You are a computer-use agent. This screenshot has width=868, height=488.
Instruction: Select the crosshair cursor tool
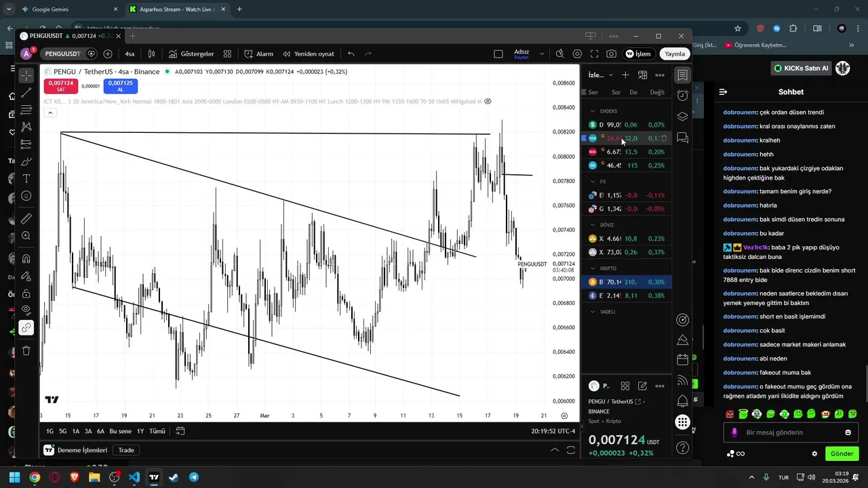pyautogui.click(x=26, y=75)
